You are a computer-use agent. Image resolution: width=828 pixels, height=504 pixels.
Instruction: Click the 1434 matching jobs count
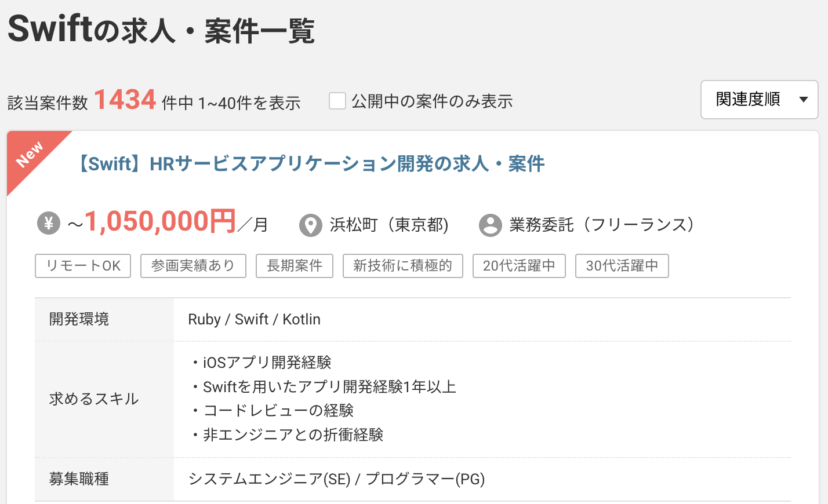click(125, 100)
